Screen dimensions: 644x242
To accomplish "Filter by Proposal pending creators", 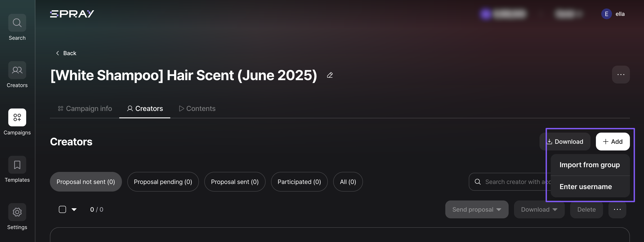I will (163, 182).
